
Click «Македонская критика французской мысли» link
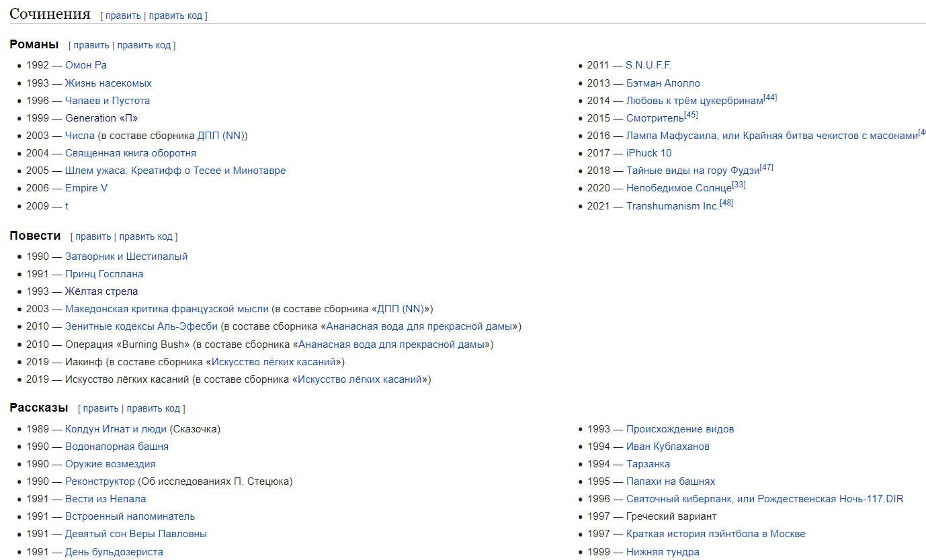click(167, 309)
